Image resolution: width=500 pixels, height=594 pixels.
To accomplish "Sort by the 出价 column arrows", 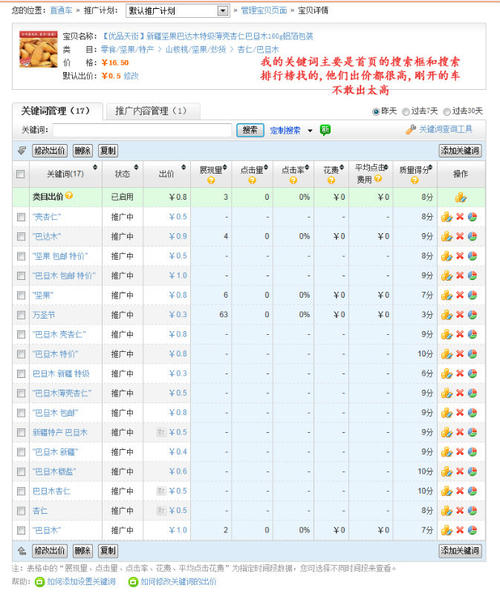I will [x=183, y=167].
